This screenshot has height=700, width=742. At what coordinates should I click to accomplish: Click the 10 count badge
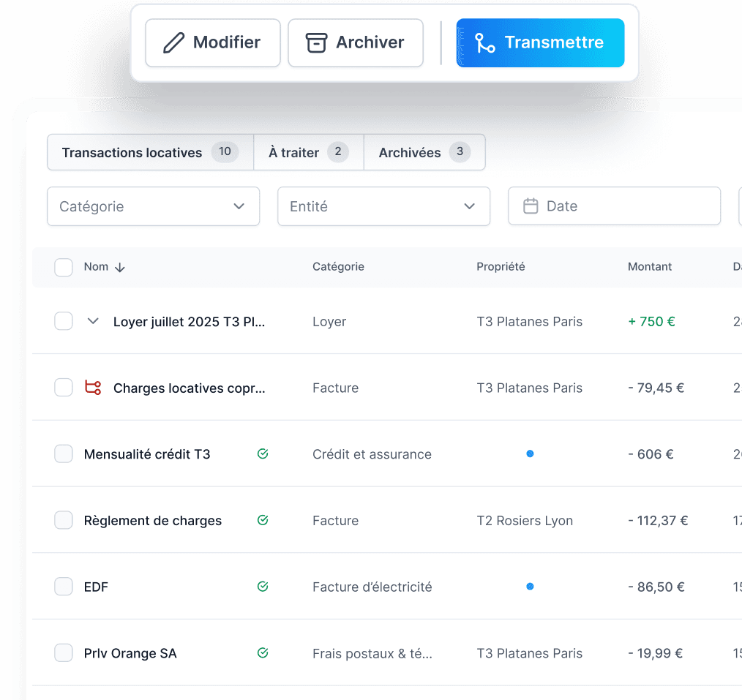tap(225, 152)
